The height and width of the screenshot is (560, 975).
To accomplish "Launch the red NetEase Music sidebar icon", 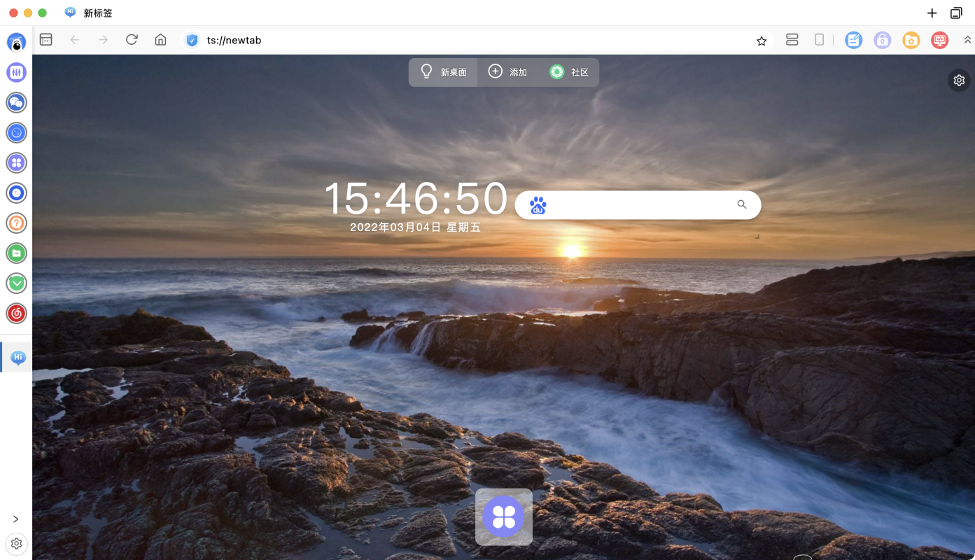I will pyautogui.click(x=16, y=313).
